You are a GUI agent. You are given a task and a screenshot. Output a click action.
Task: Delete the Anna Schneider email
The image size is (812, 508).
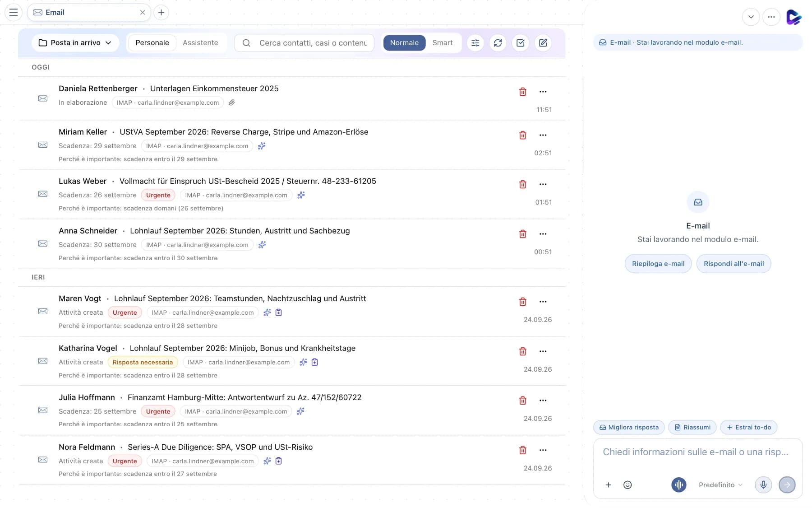click(x=523, y=234)
